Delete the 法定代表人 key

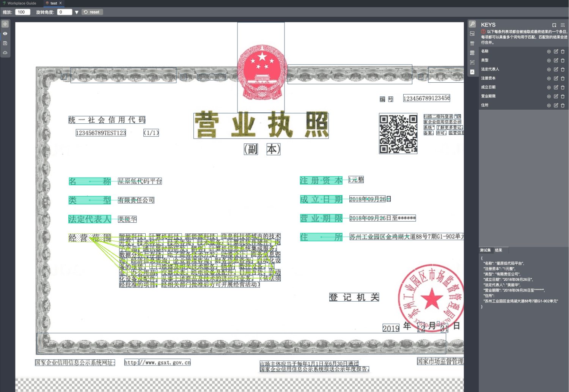[563, 69]
